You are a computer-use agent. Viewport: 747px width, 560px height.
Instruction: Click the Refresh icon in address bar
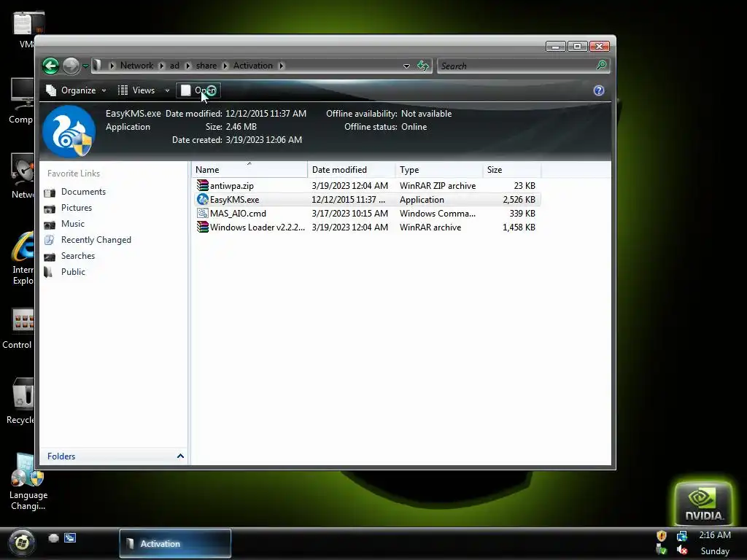[x=422, y=66]
